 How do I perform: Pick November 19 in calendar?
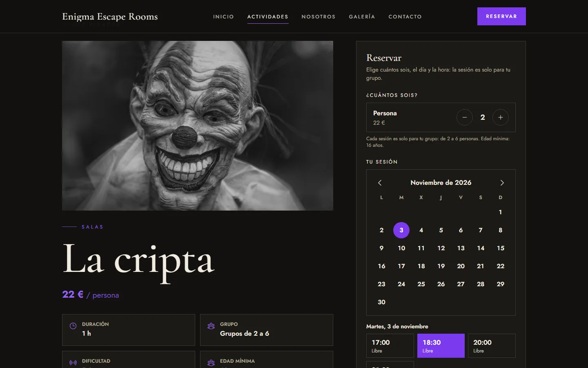tap(441, 266)
